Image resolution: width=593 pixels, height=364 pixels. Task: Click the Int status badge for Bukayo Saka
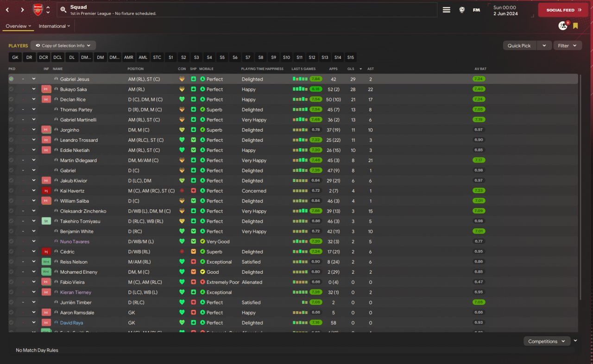pos(46,89)
